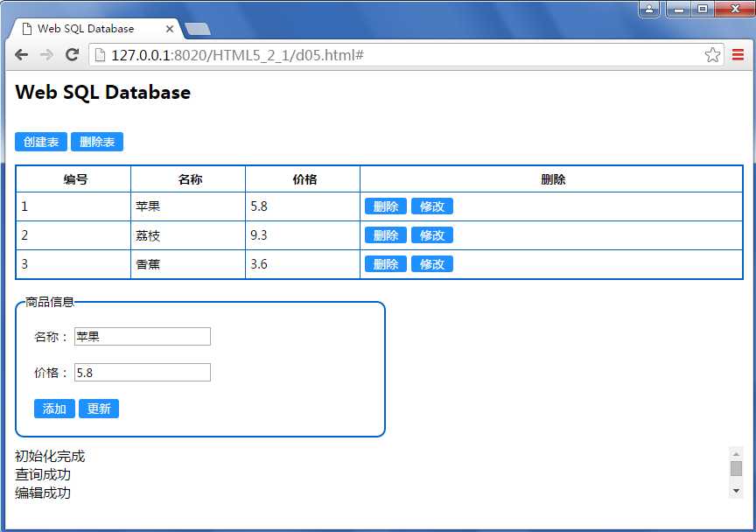Delete the 苹果 row with 删除

coord(386,206)
